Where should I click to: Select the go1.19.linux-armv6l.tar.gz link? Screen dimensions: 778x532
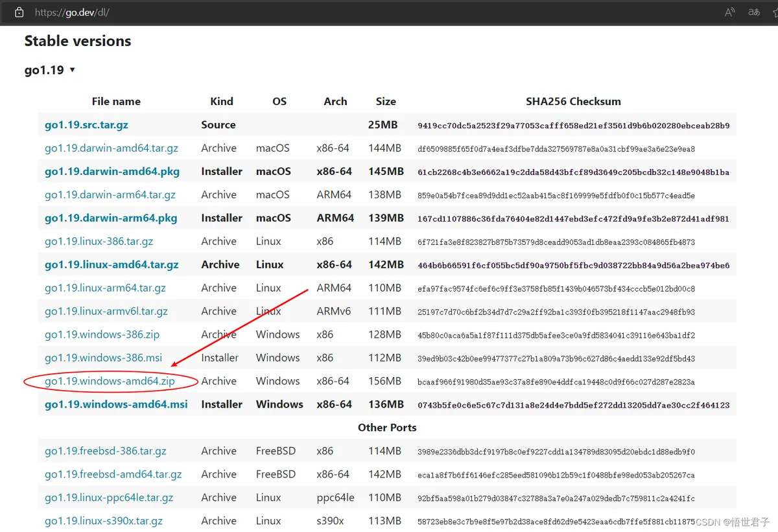tap(106, 312)
